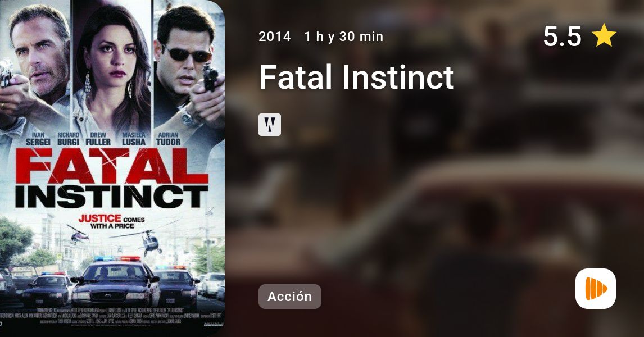644x337 pixels.
Task: Click Drew Fuller's name on the poster
Action: [x=98, y=139]
